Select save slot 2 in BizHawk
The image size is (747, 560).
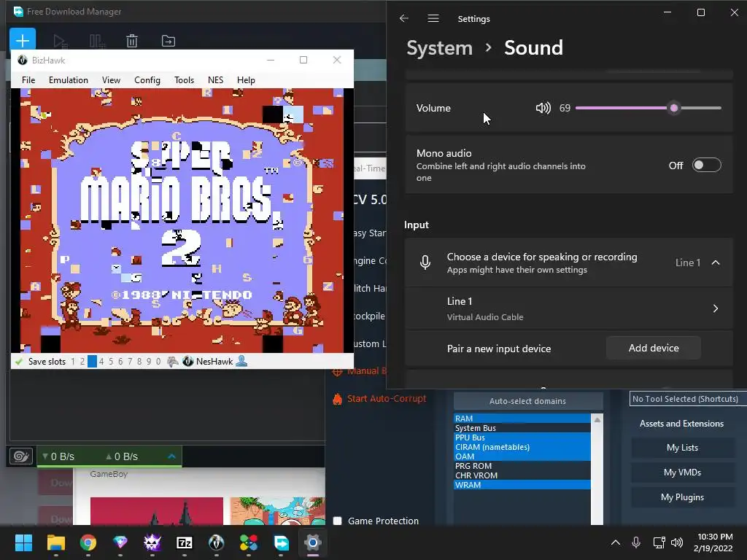click(x=82, y=362)
